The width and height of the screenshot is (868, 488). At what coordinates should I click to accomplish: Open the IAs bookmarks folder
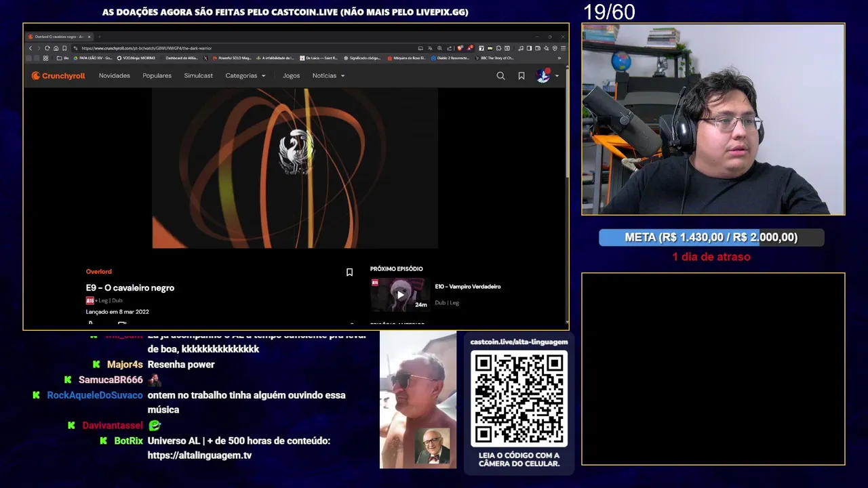[x=62, y=58]
